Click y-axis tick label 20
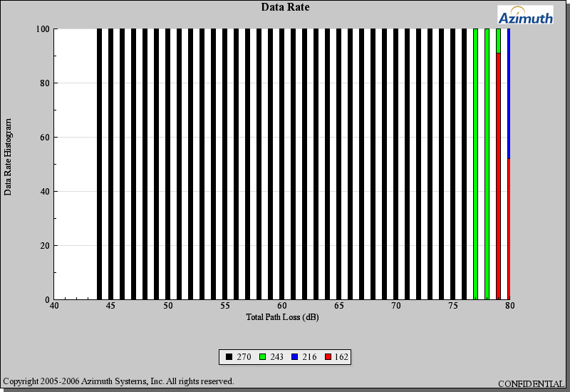This screenshot has width=570, height=392. pyautogui.click(x=45, y=246)
